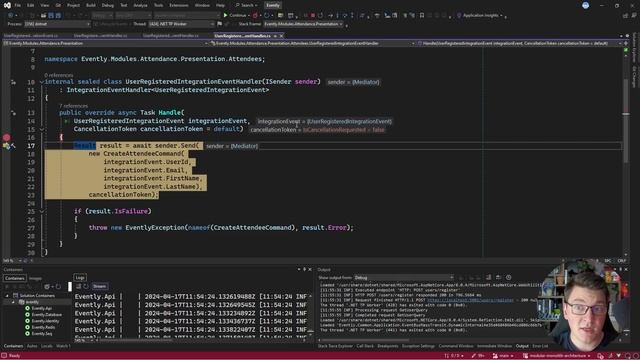The image size is (640, 360).
Task: Select the Logs tab
Action: pos(80,278)
